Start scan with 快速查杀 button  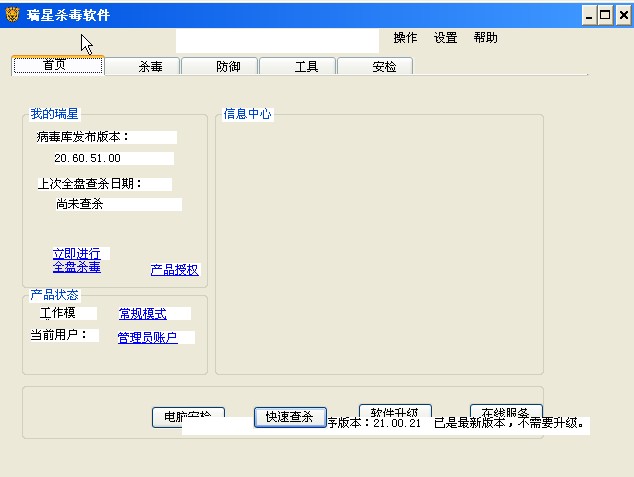[x=290, y=417]
